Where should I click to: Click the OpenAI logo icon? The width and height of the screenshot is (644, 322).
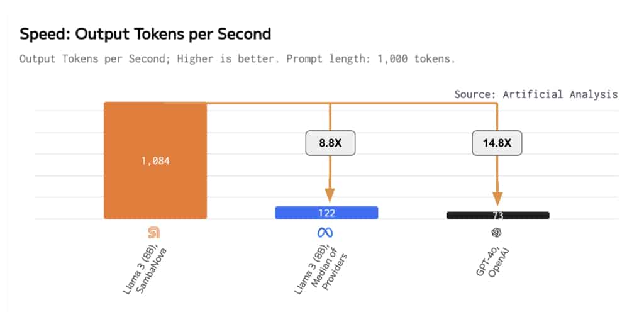(497, 233)
